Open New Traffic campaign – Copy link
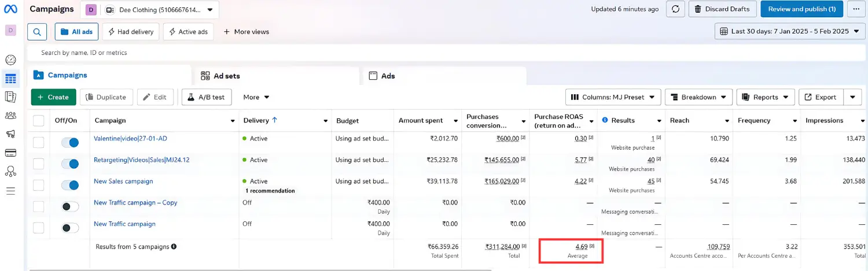The height and width of the screenshot is (271, 868). point(135,203)
